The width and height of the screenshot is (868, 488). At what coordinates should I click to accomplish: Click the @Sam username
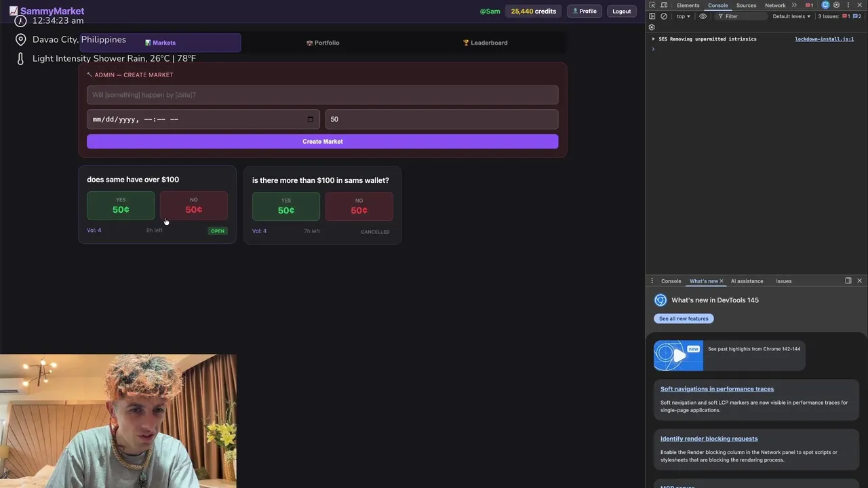490,11
